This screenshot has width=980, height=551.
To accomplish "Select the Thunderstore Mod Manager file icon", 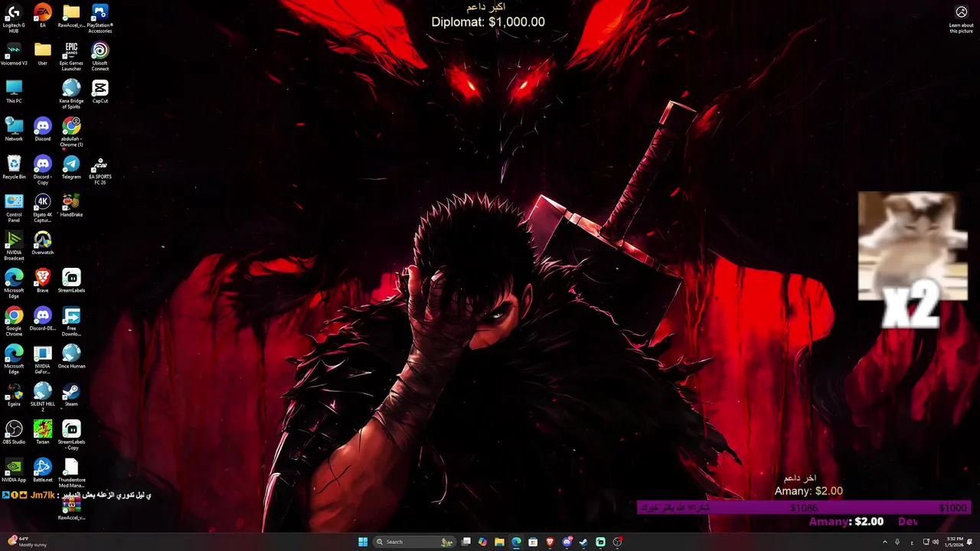I will pyautogui.click(x=71, y=473).
